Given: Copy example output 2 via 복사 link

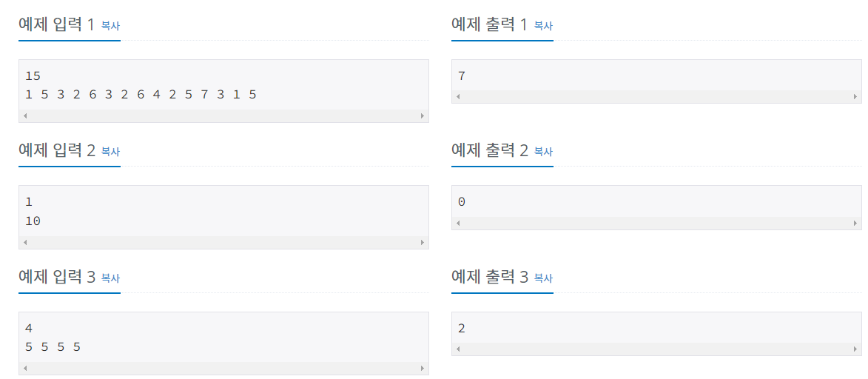Looking at the screenshot, I should click(x=544, y=151).
